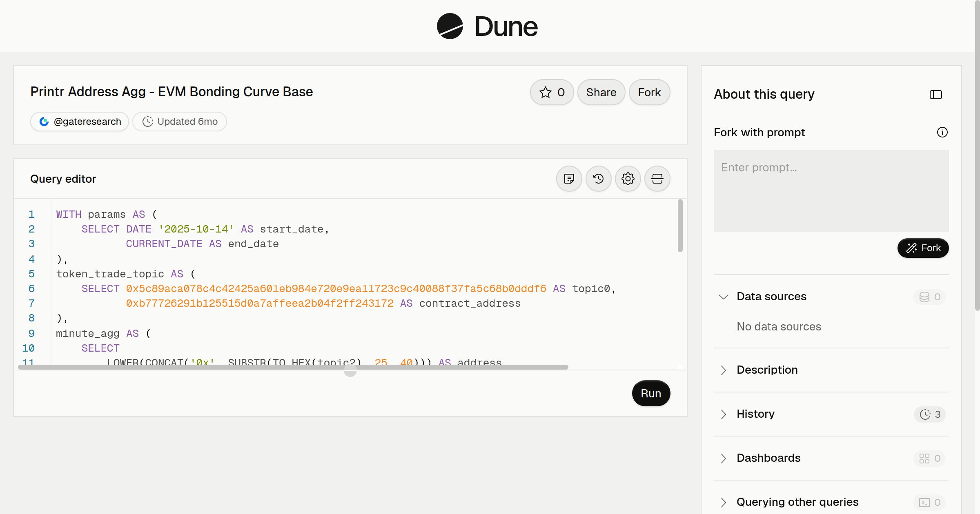This screenshot has height=514, width=980.
Task: Click the Updated 6mo badge
Action: (180, 122)
